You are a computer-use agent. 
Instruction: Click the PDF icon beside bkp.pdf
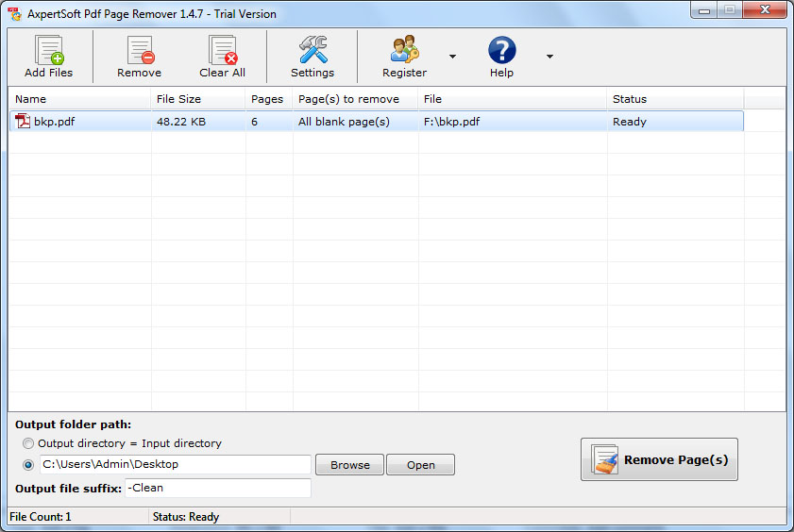click(x=23, y=122)
